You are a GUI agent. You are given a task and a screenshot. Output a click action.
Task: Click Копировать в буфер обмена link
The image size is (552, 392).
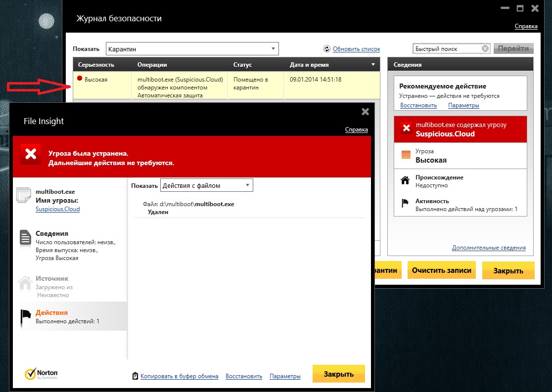point(179,376)
